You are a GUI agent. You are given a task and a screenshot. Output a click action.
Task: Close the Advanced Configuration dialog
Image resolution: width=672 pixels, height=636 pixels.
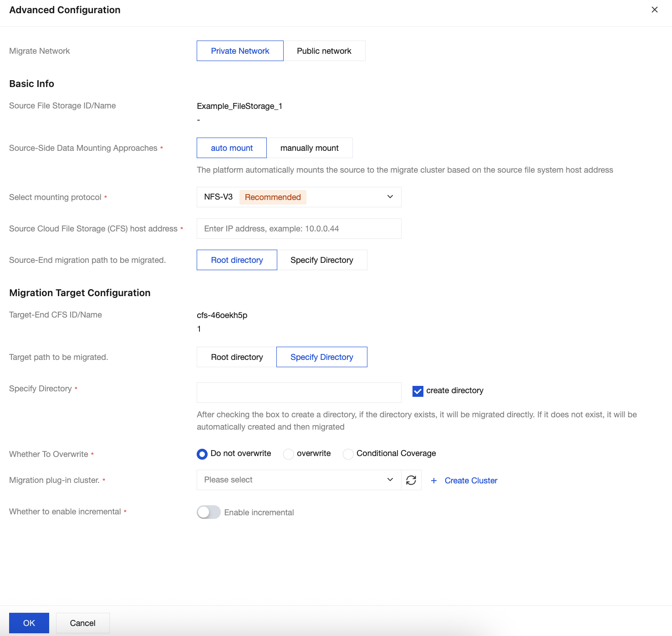point(654,10)
